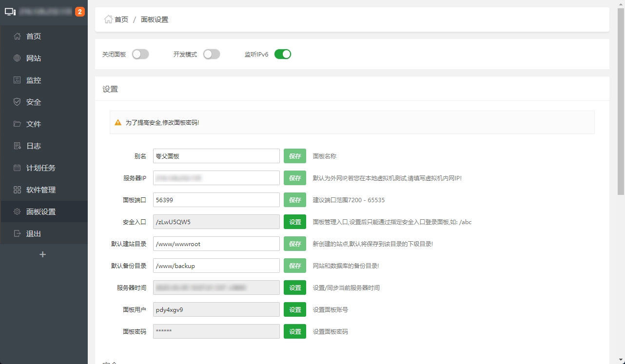625x364 pixels.
Task: Enable the 开发模式 switch
Action: click(212, 54)
